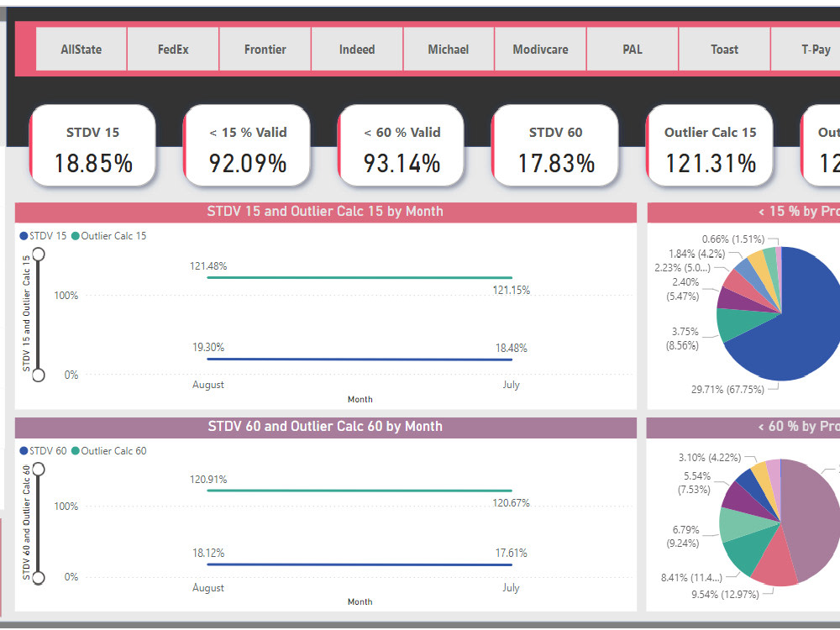Click the 3.10% (4.22%) pie label
Screen dimensions: 840x630
click(710, 458)
